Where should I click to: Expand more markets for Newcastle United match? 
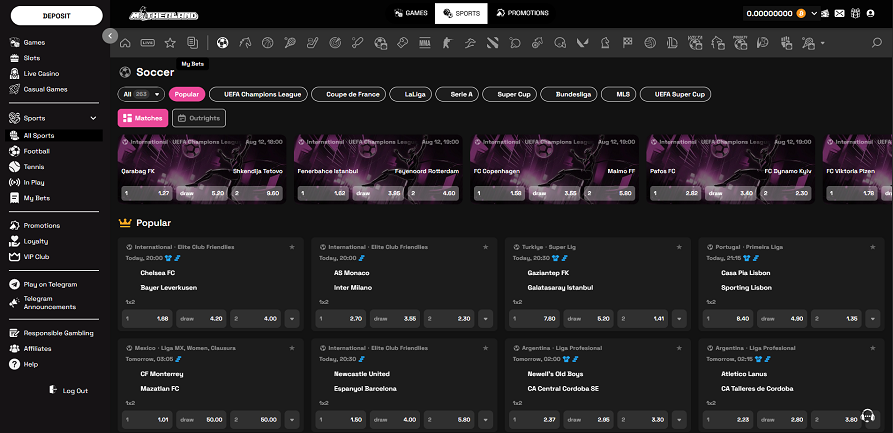click(486, 420)
